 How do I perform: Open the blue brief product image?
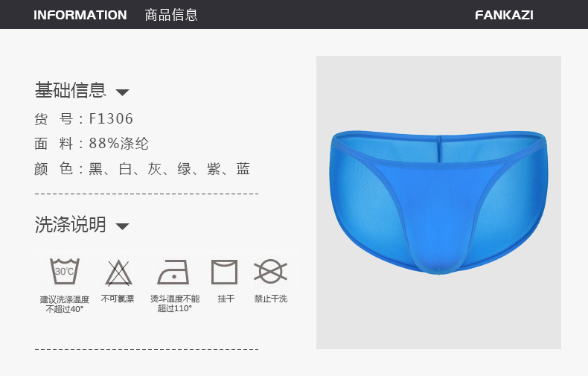pos(438,203)
